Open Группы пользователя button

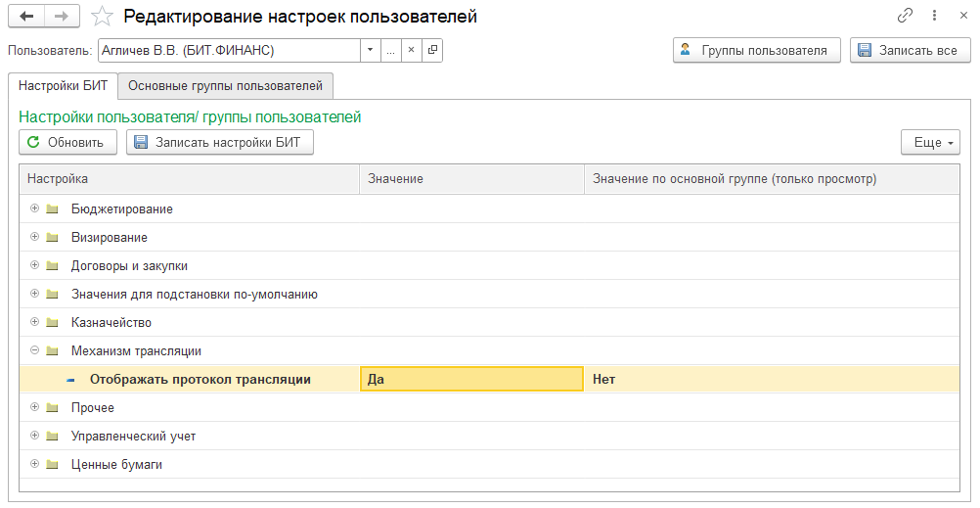756,51
